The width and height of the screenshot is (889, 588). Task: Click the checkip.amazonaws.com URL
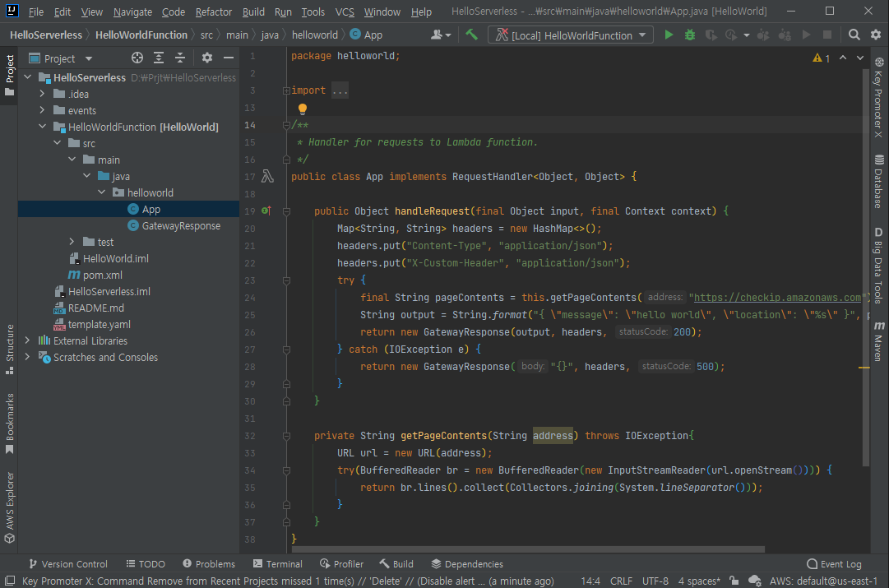(777, 298)
